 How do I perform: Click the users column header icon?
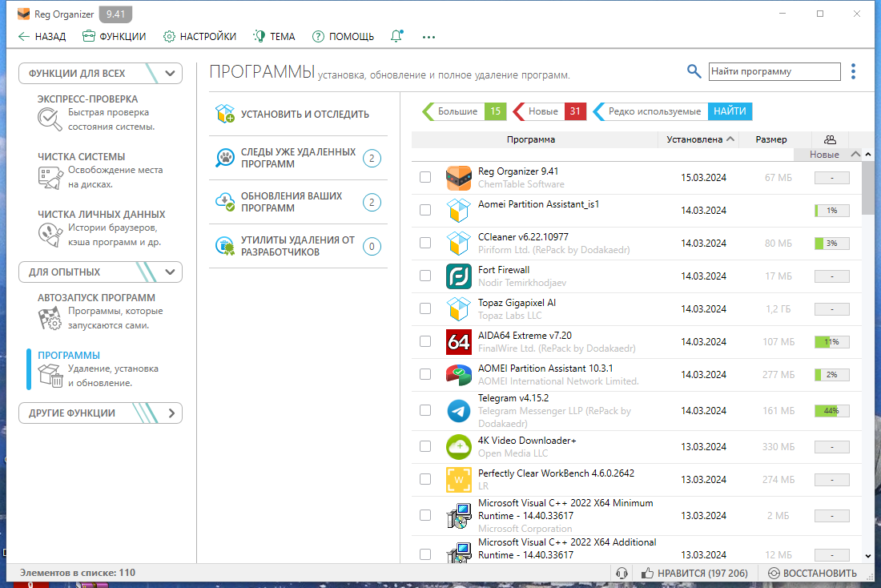[829, 139]
